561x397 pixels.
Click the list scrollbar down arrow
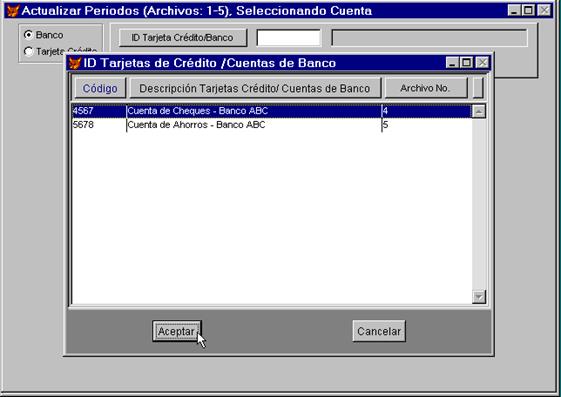[x=479, y=296]
